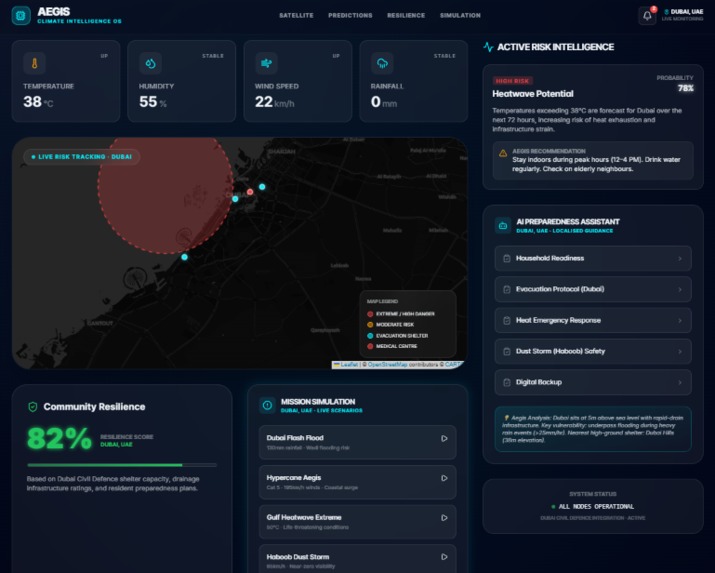Click the resilience score progress bar

click(x=122, y=465)
